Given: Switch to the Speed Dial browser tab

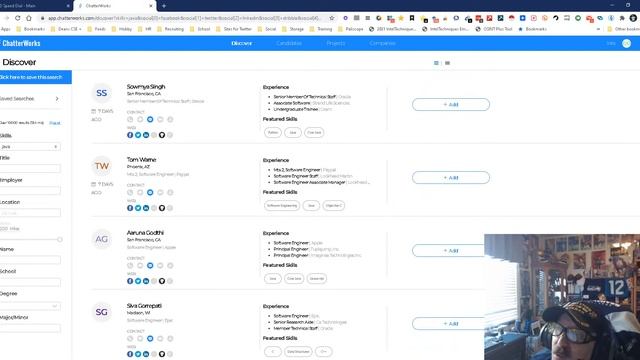Looking at the screenshot, I should 33,6.
